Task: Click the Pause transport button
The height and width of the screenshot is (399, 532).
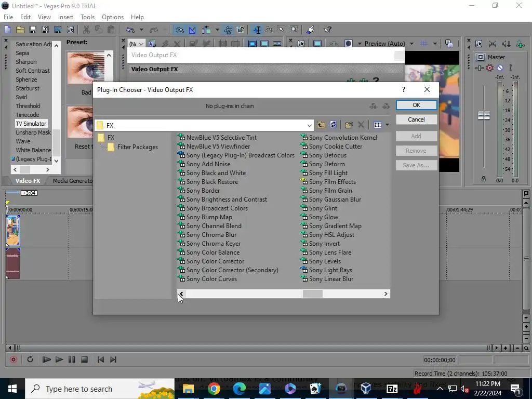Action: pos(72,360)
